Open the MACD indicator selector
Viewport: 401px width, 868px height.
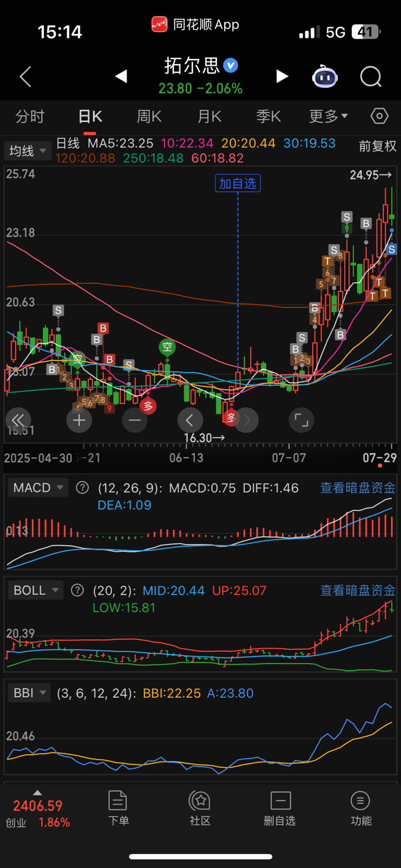click(38, 487)
